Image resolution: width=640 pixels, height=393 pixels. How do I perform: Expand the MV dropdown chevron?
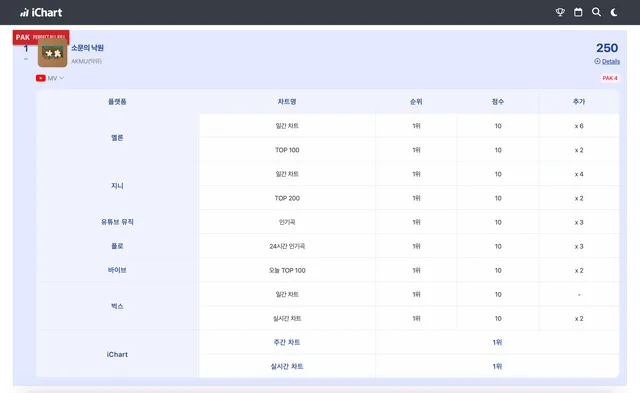61,78
